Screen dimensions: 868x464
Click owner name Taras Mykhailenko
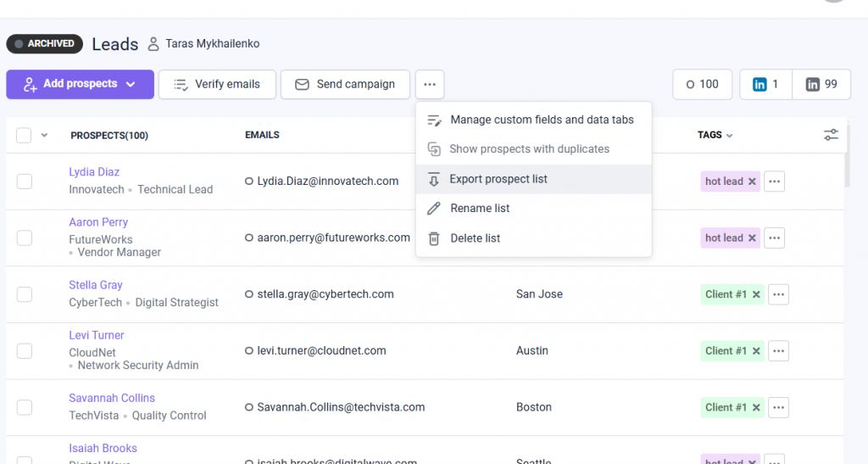213,44
